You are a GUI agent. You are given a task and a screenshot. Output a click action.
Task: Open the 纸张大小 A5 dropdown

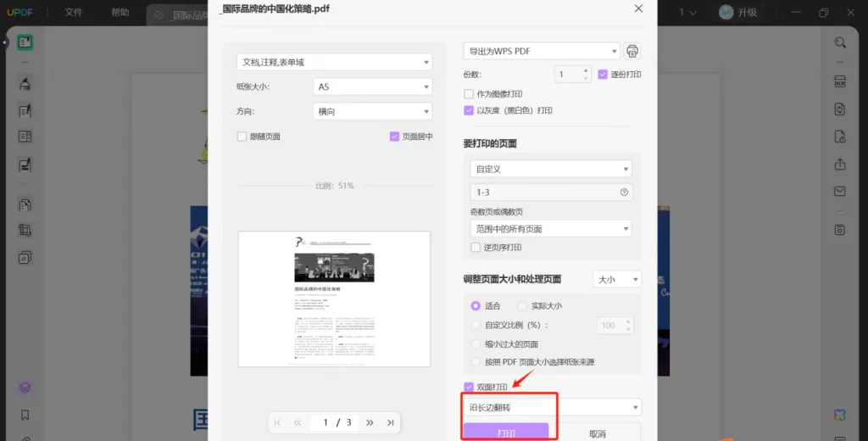coord(373,87)
